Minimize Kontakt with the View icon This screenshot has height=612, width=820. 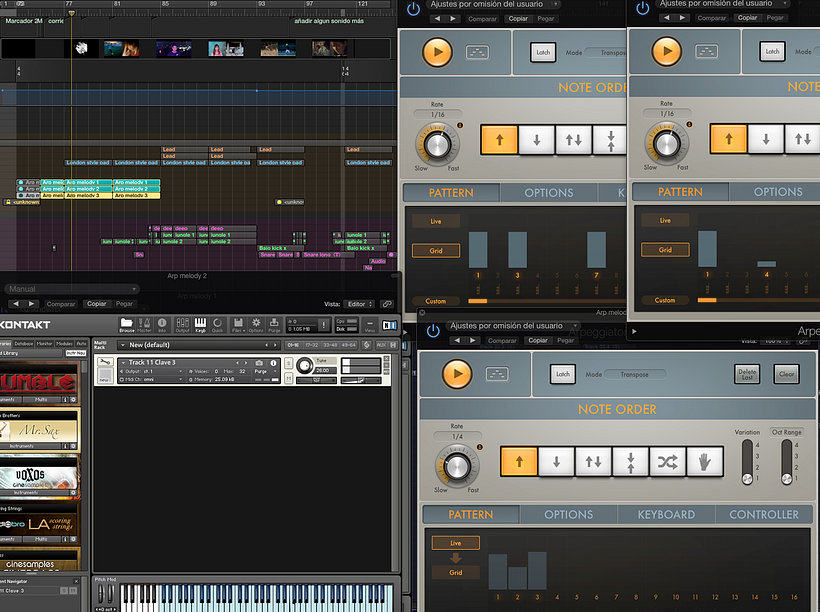pyautogui.click(x=370, y=324)
